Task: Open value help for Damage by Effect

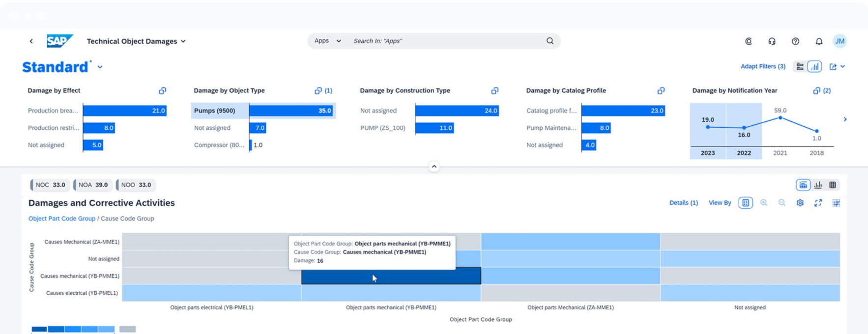Action: [162, 91]
